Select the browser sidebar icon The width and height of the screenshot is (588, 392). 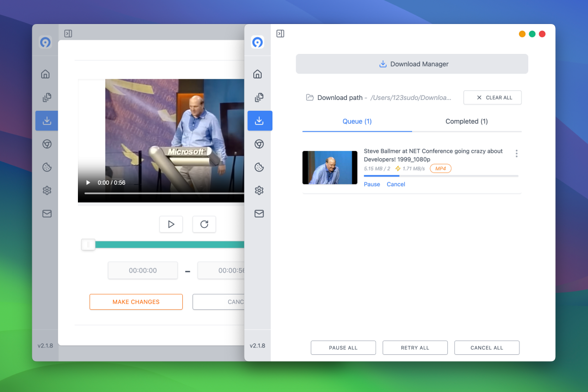[259, 144]
